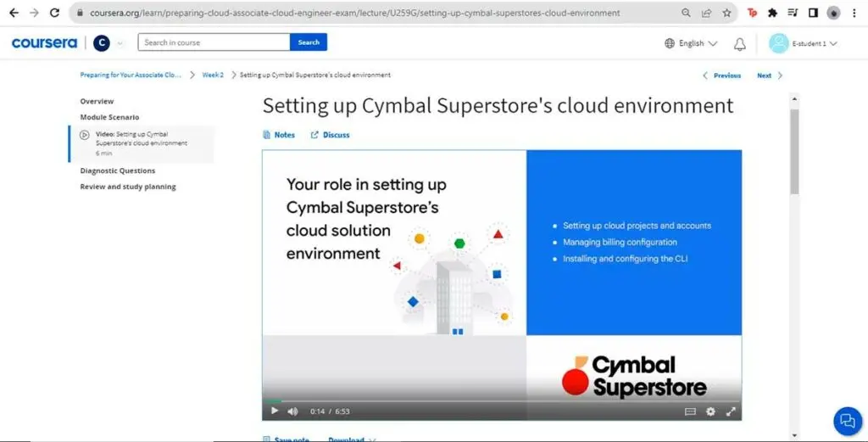This screenshot has height=442, width=868.
Task: Mute the video with the speaker icon
Action: [x=292, y=411]
